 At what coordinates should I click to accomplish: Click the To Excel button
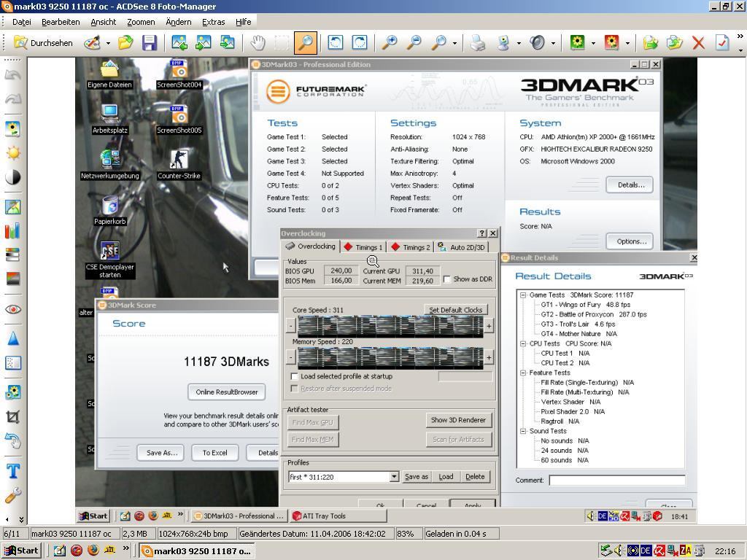215,453
